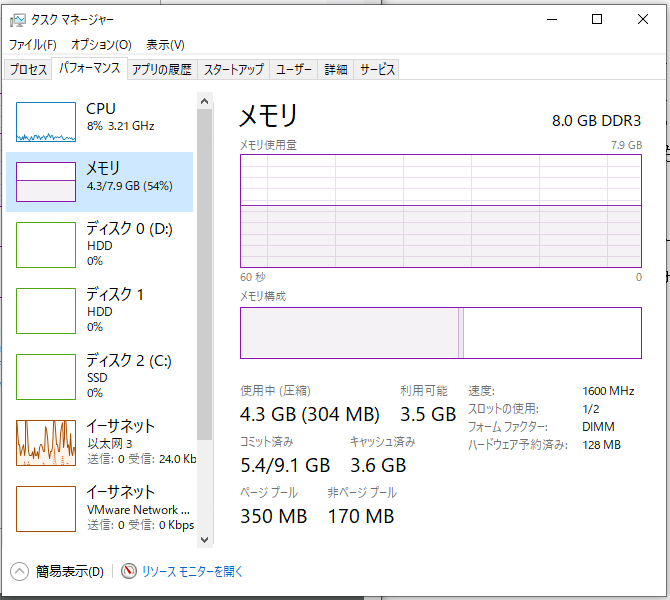This screenshot has width=670, height=600.
Task: Close the Task Manager window
Action: 643,19
